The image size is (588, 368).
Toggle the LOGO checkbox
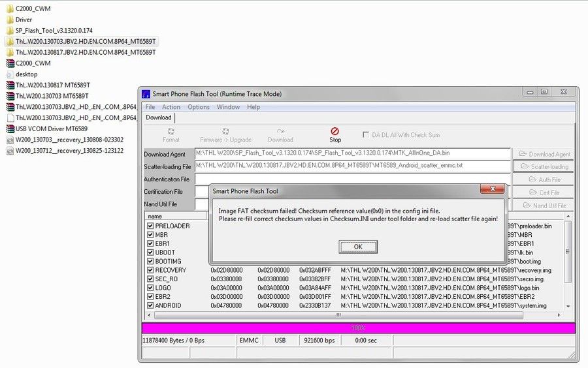150,288
